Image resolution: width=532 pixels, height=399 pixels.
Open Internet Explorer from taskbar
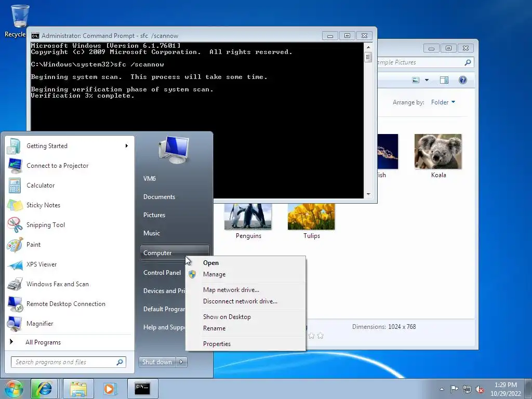(x=44, y=389)
